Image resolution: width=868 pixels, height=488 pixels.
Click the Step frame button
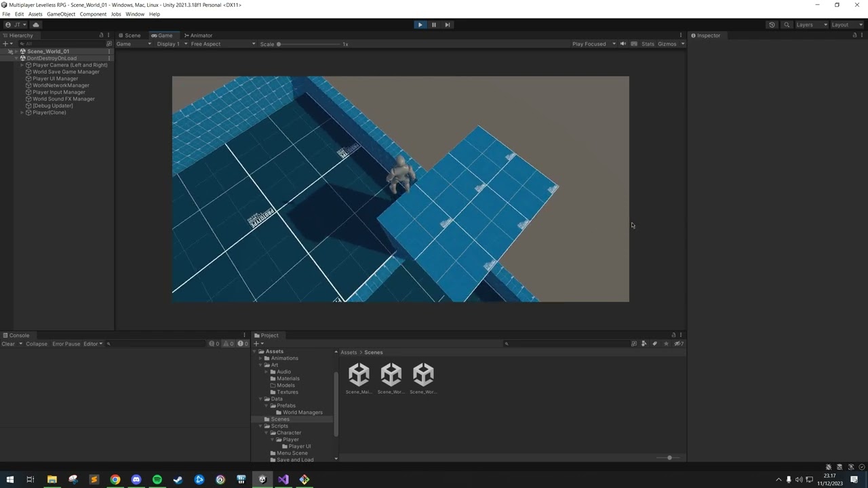tap(448, 24)
